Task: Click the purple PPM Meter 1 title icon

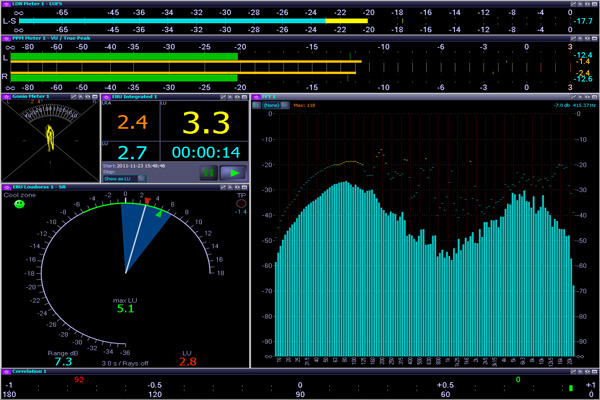Action: click(6, 38)
